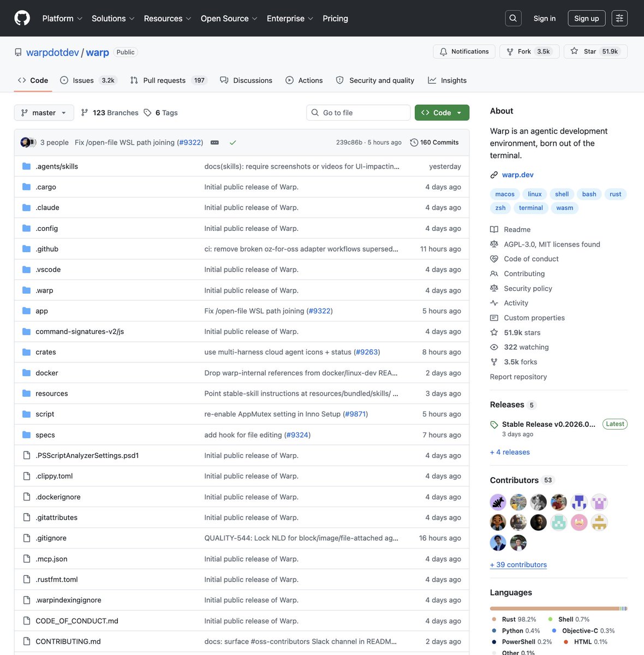Click the .clippy.toml file icon

pos(26,476)
